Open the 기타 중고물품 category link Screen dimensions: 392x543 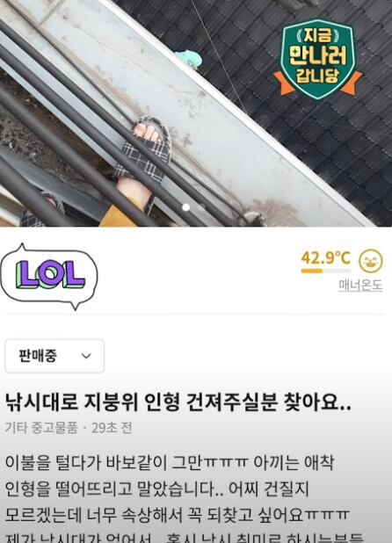point(41,428)
